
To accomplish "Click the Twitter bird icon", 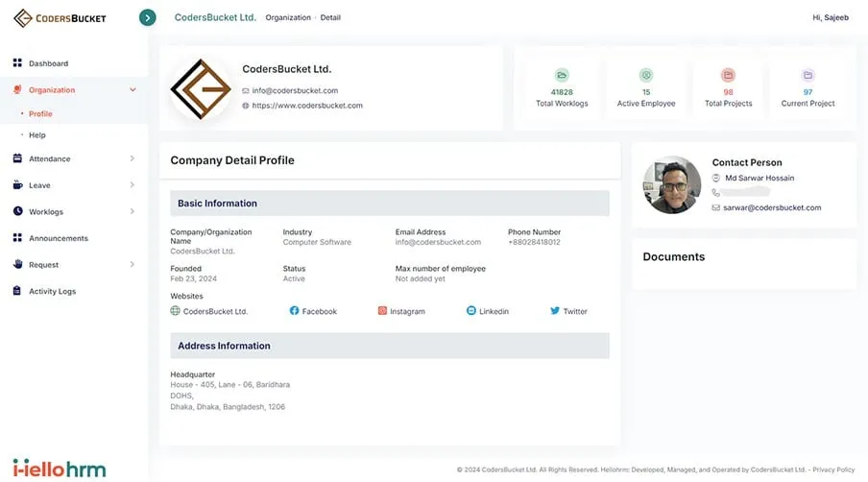I will (x=555, y=311).
